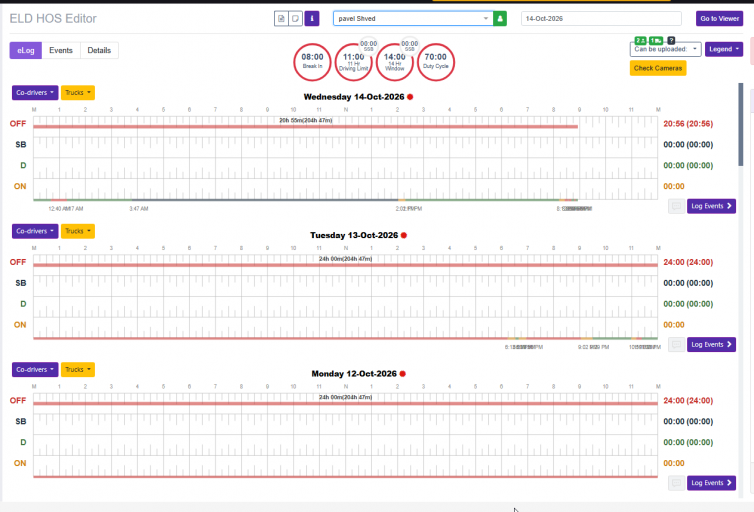Image resolution: width=754 pixels, height=512 pixels.
Task: Click Monday ON row label
Action: 20,463
